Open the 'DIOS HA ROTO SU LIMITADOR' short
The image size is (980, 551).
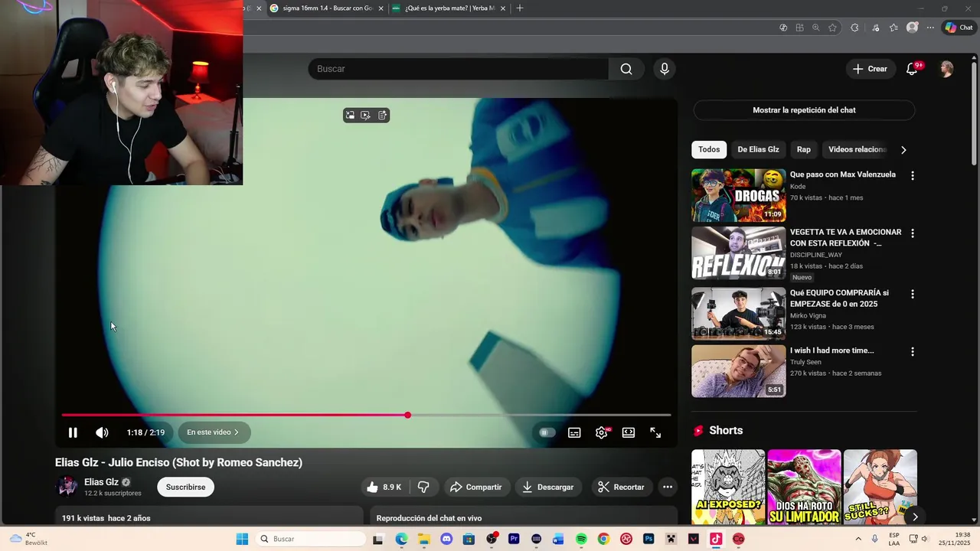(804, 487)
